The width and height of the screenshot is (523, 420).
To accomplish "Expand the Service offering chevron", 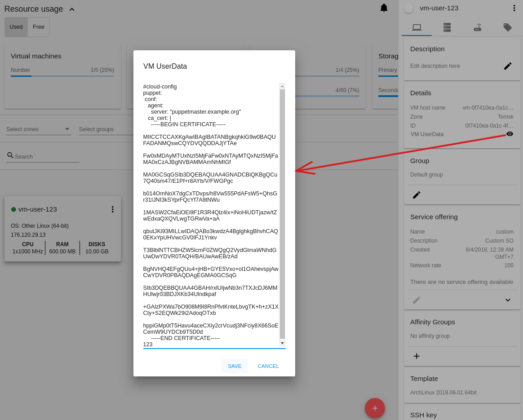I will 508,300.
